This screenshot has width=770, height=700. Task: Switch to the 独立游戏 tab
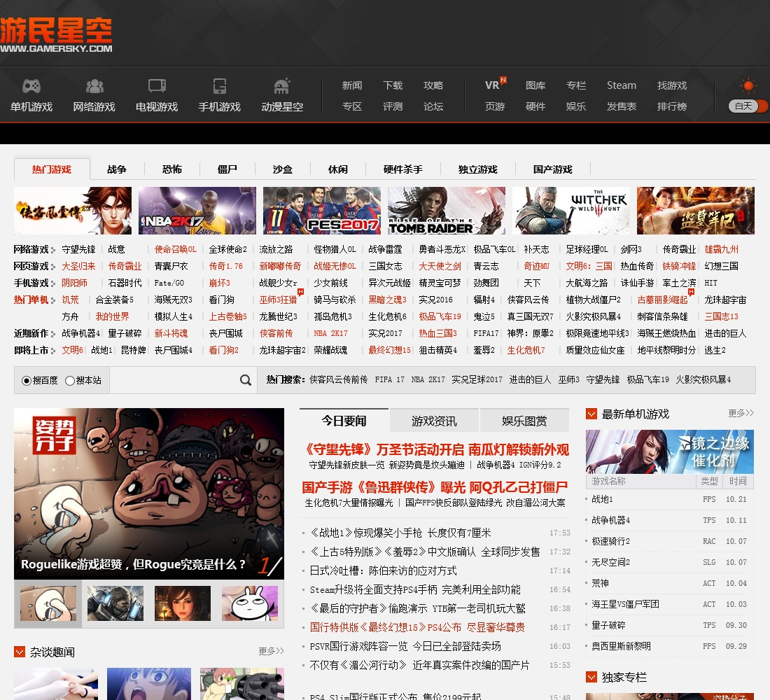(x=478, y=169)
